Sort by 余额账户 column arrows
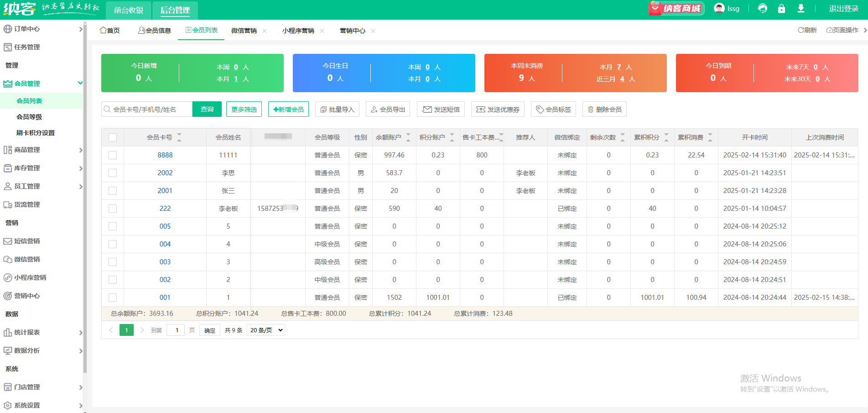 pos(408,137)
